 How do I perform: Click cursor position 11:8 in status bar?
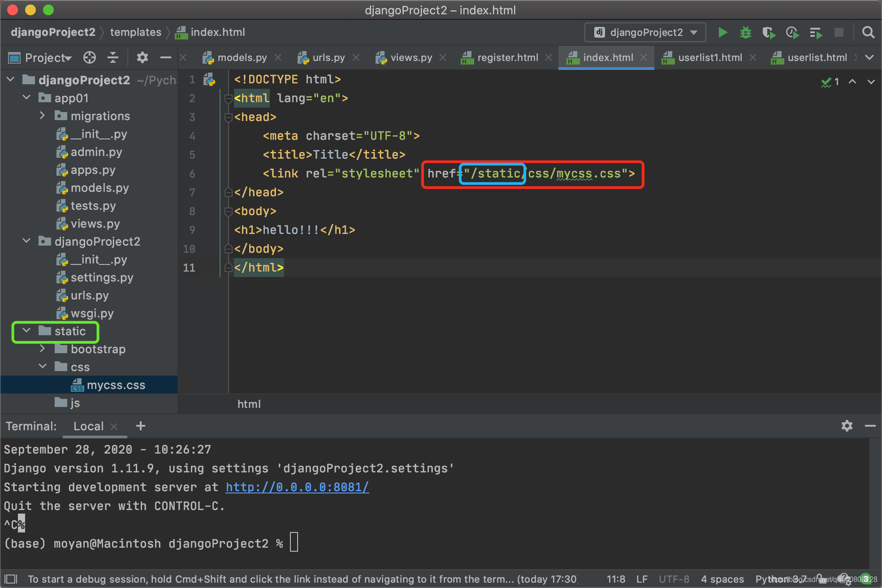click(x=616, y=579)
